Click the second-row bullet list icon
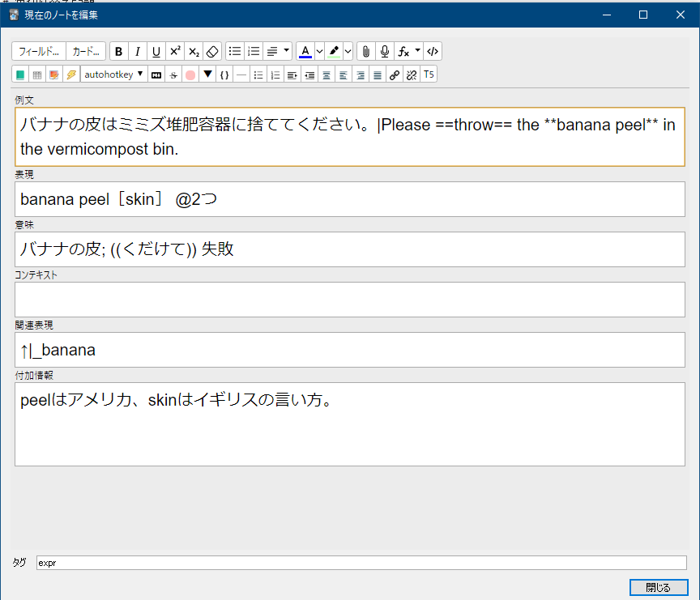The image size is (700, 600). coord(258,74)
